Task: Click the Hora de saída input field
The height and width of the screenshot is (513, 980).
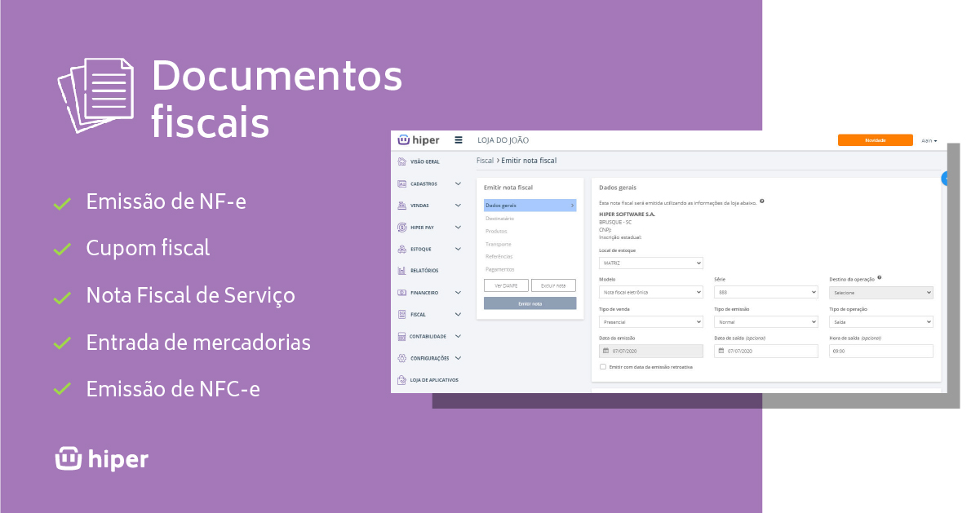Action: click(880, 351)
